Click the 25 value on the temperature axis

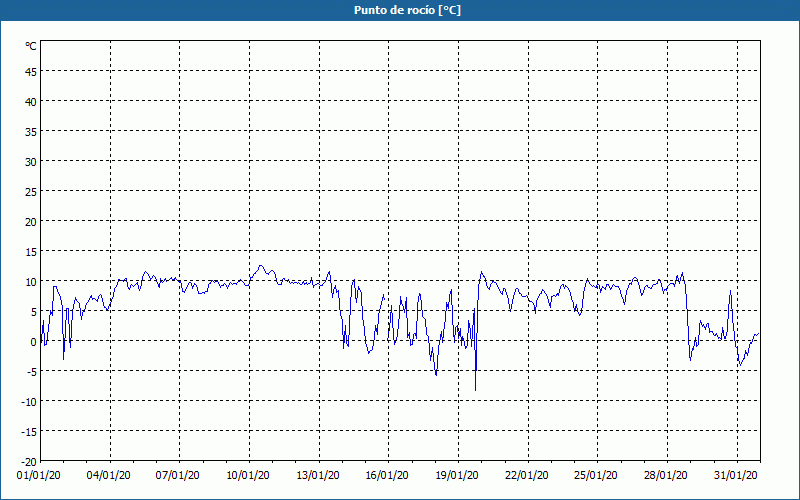tap(31, 192)
